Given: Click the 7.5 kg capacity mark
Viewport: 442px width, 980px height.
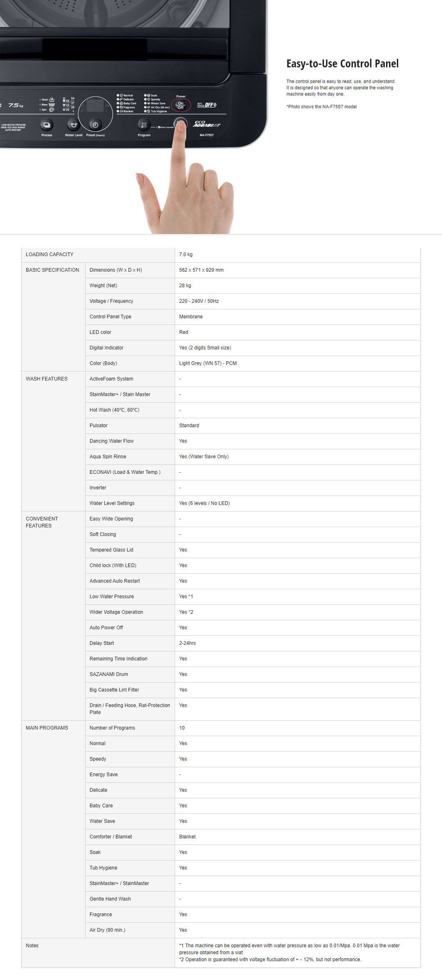Looking at the screenshot, I should tap(16, 106).
